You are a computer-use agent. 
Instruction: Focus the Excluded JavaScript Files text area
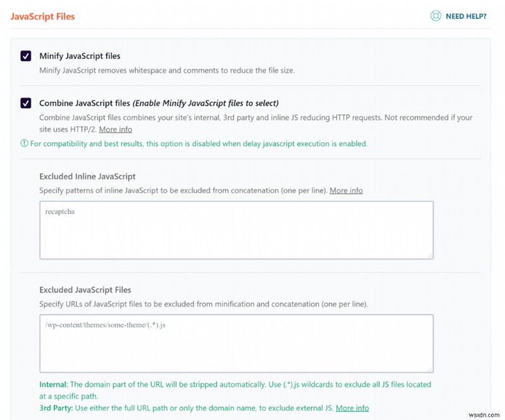[236, 343]
